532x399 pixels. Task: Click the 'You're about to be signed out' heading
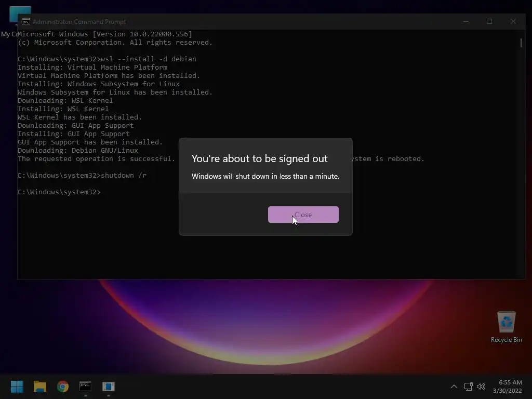click(260, 158)
